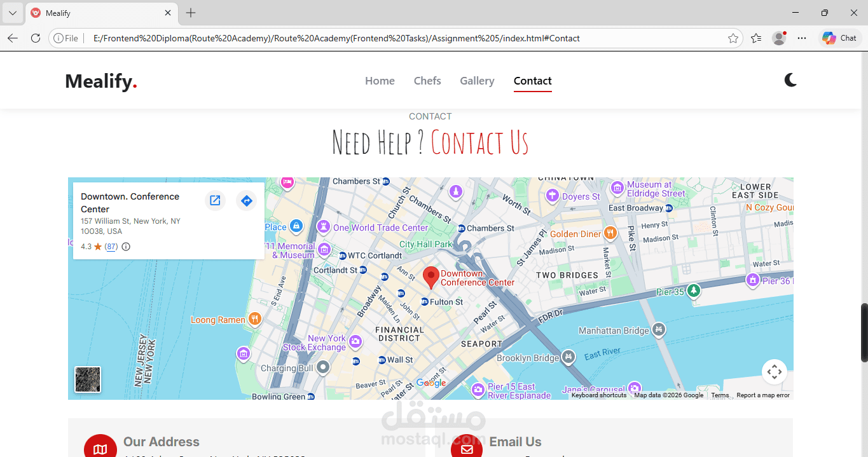868x457 pixels.
Task: Click the Wall St subway station icon
Action: pos(382,360)
